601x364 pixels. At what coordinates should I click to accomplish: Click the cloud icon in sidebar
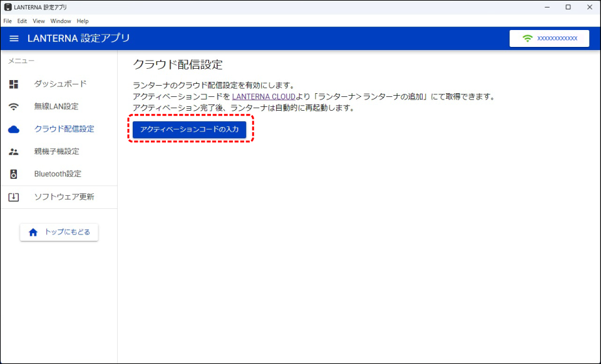pyautogui.click(x=14, y=129)
